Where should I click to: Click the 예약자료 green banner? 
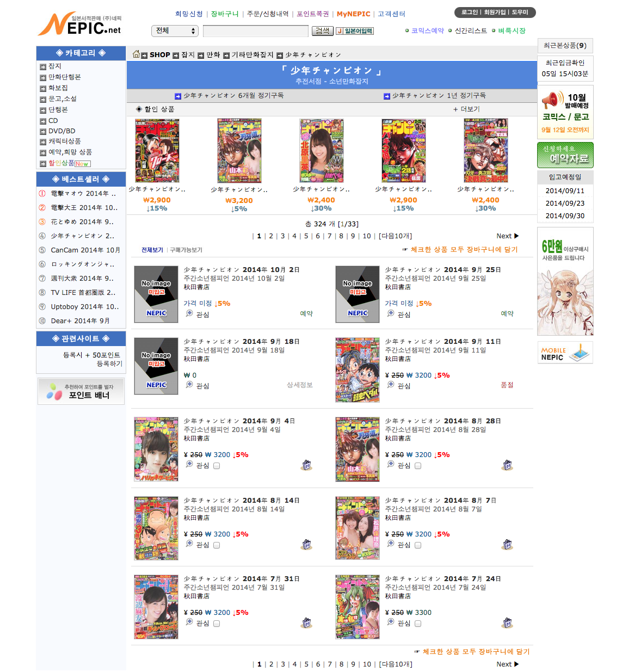point(565,155)
